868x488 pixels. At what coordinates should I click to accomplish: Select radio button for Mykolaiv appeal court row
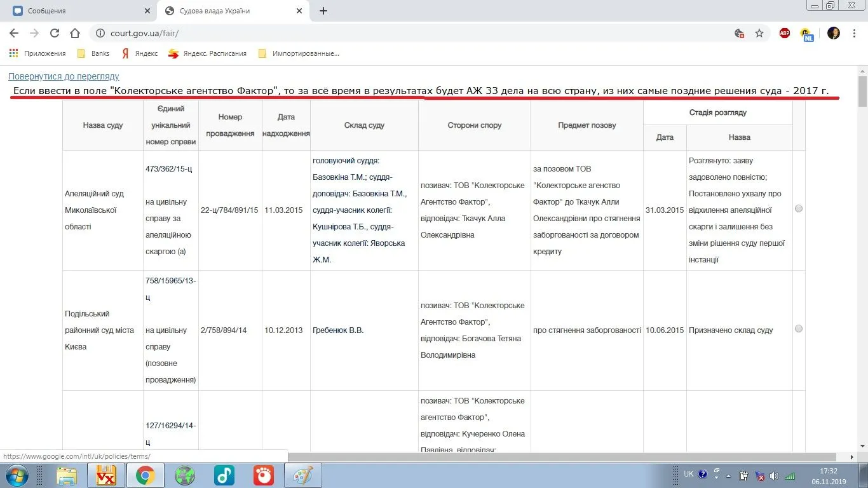pyautogui.click(x=799, y=208)
